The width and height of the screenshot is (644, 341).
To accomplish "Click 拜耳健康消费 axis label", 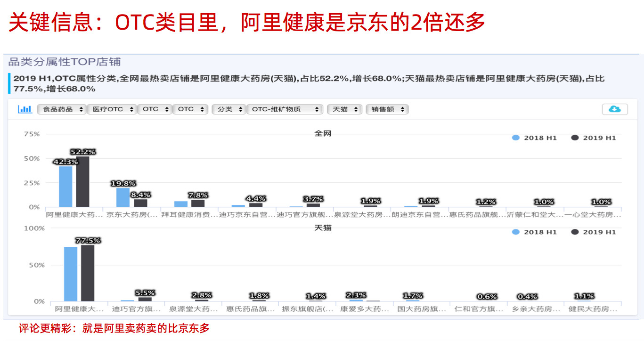I will click(x=189, y=215).
